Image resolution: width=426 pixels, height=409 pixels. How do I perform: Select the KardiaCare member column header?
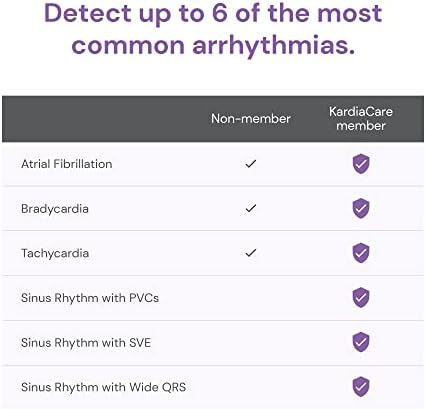coord(361,119)
